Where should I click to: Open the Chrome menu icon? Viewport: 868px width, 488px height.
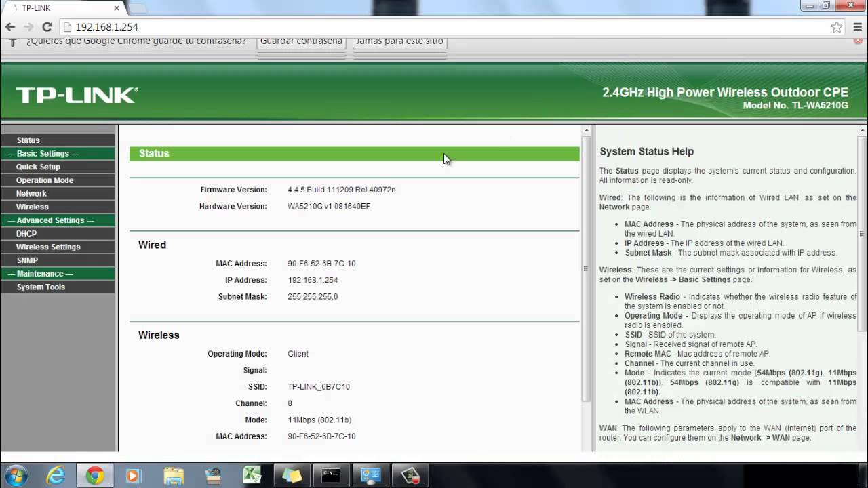857,27
